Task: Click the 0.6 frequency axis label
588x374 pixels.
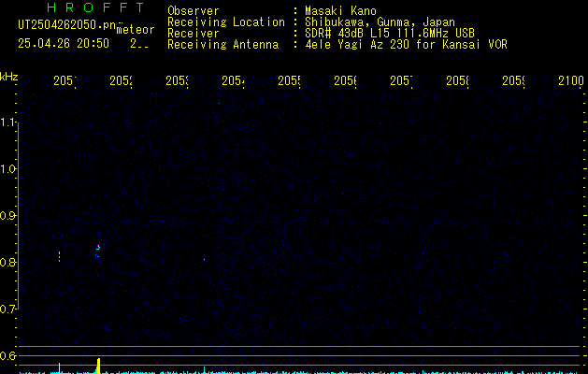Action: (x=8, y=355)
